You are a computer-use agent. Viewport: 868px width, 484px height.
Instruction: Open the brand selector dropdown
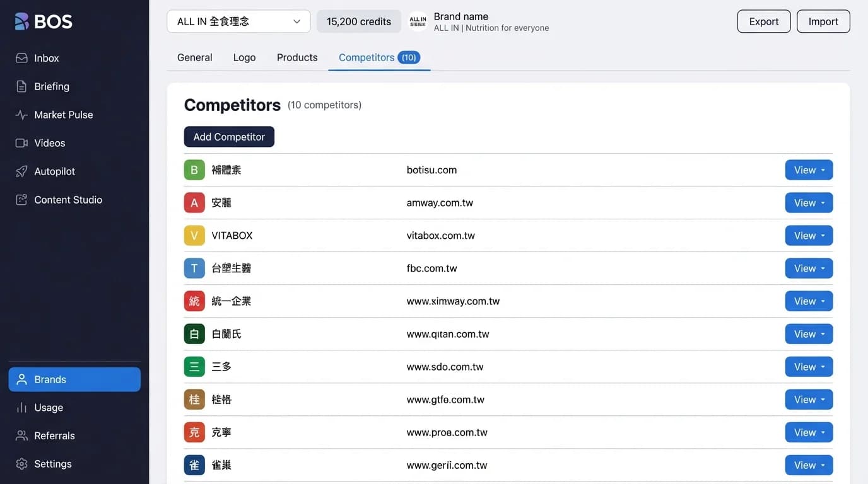tap(238, 21)
